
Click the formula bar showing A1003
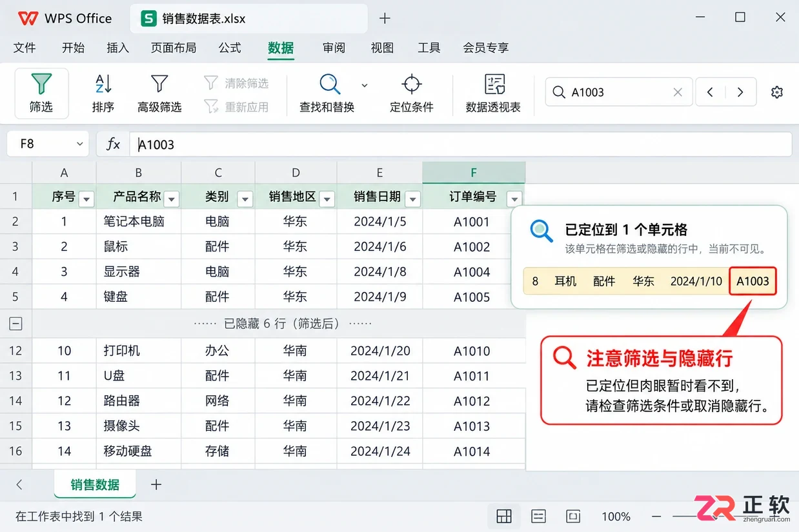(461, 144)
